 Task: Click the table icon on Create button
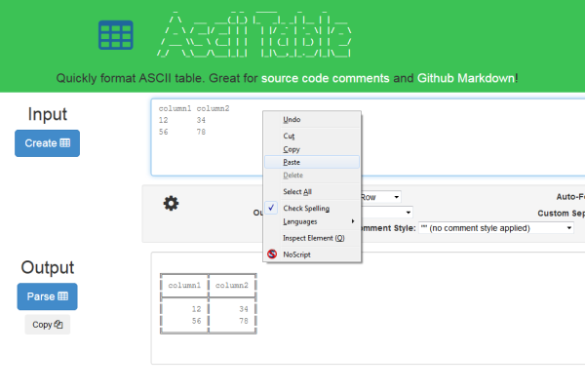click(x=65, y=143)
